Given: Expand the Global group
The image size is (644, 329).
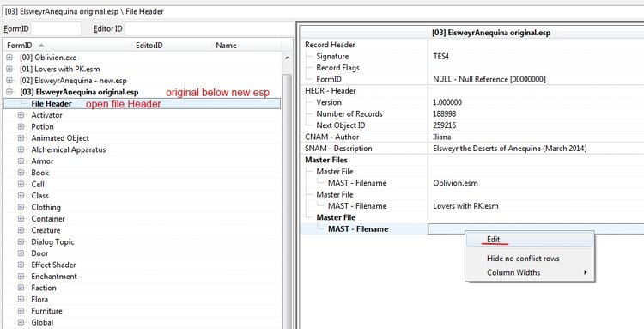Looking at the screenshot, I should [21, 322].
